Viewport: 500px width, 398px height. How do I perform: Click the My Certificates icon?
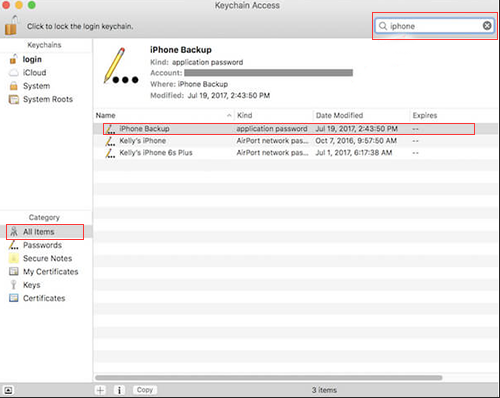point(14,271)
